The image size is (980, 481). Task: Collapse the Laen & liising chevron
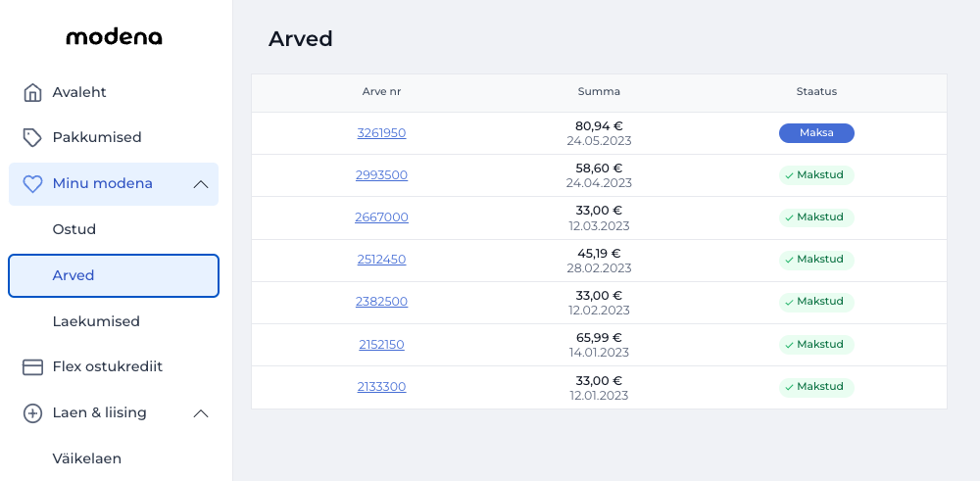[x=201, y=413]
